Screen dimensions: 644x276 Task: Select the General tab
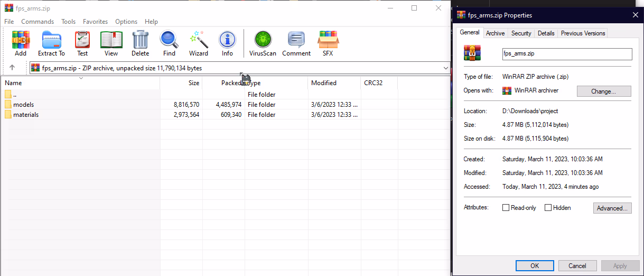470,32
